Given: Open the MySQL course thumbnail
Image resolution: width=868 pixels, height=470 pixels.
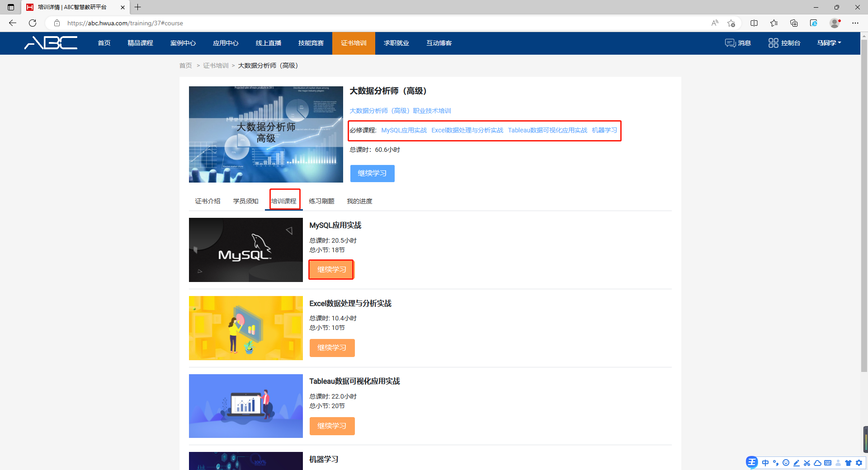Looking at the screenshot, I should 246,250.
